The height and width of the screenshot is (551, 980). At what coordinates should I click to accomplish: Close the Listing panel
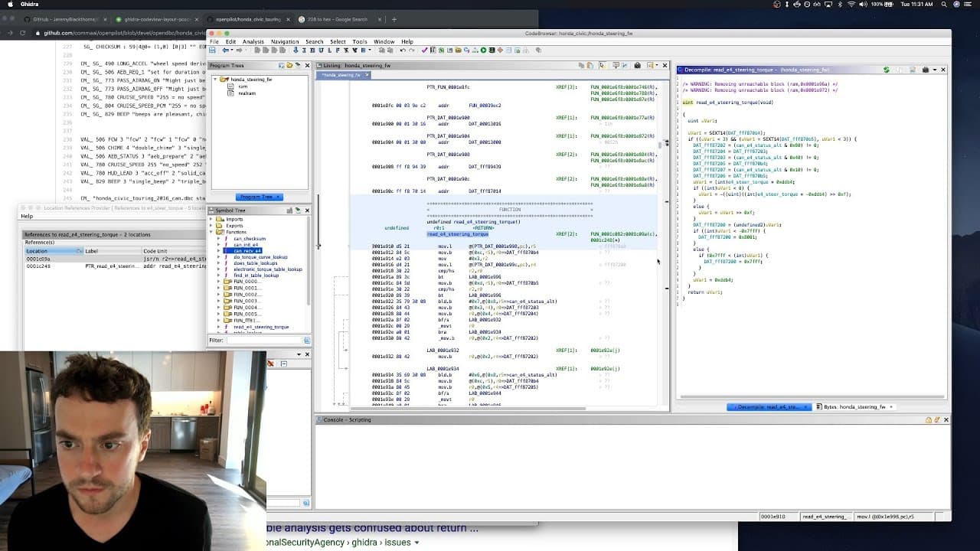coord(665,65)
